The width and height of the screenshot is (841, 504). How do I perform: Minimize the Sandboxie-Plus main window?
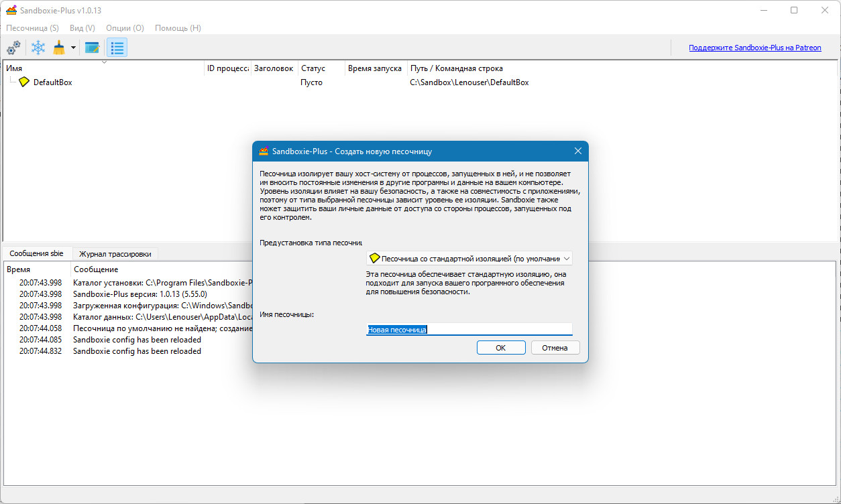coord(763,10)
